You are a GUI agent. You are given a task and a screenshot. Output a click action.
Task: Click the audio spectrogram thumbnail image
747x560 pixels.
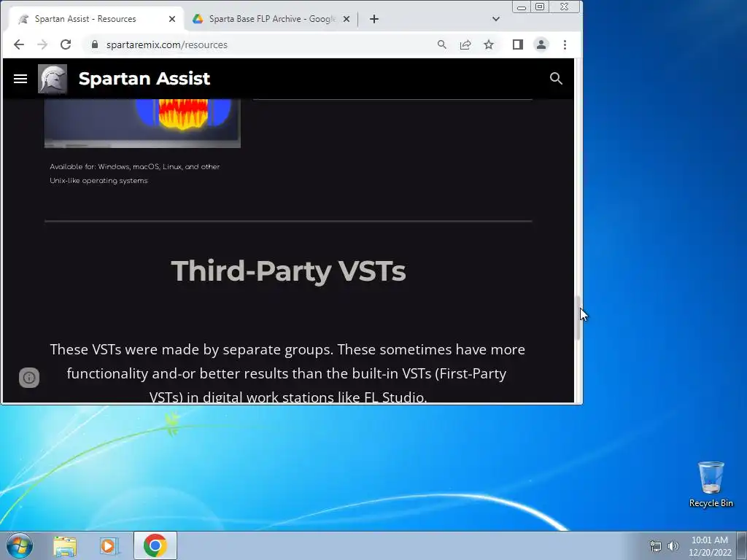(142, 123)
